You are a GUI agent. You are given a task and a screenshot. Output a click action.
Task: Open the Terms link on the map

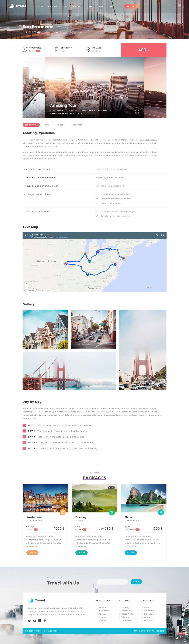[x=44, y=291]
